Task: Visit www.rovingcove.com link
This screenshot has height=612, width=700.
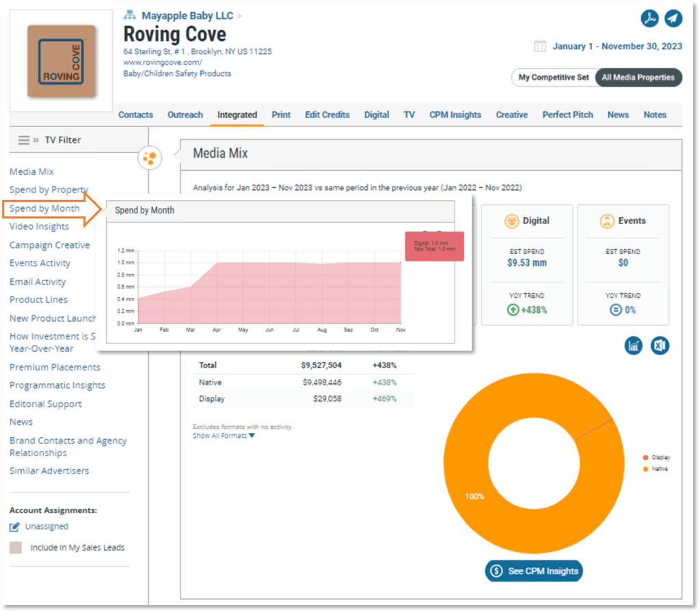Action: coord(163,62)
